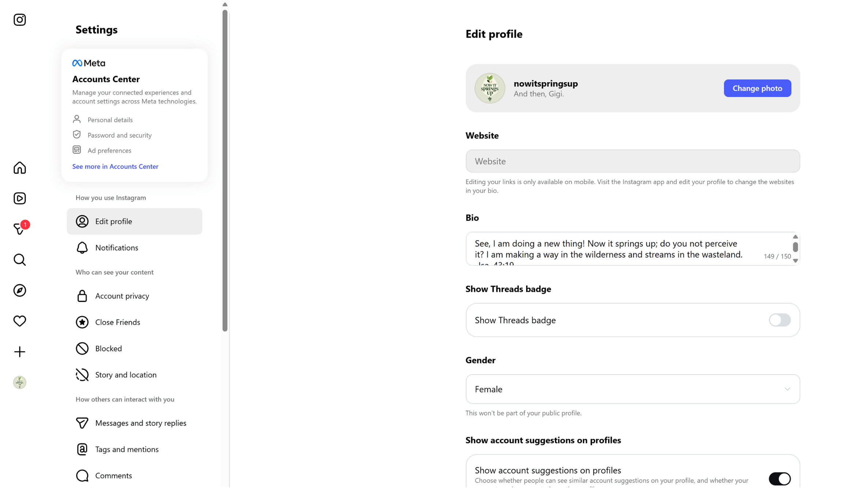Click the Search magnifier icon

coord(20,260)
